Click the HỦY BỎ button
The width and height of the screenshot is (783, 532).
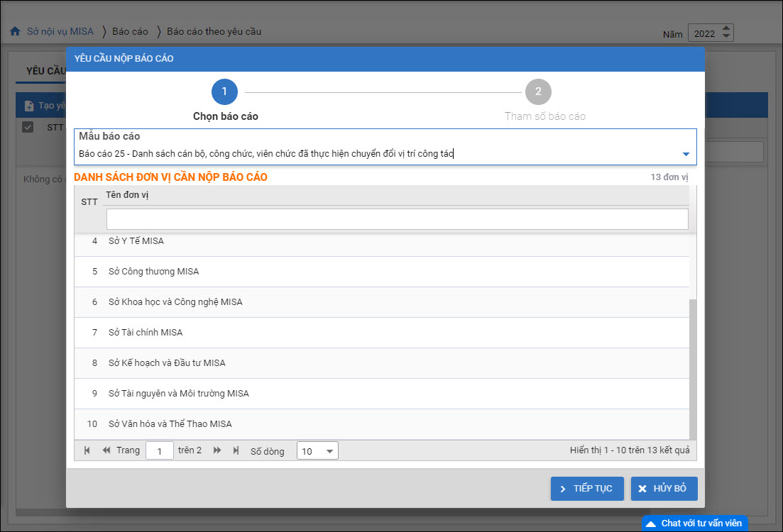664,489
